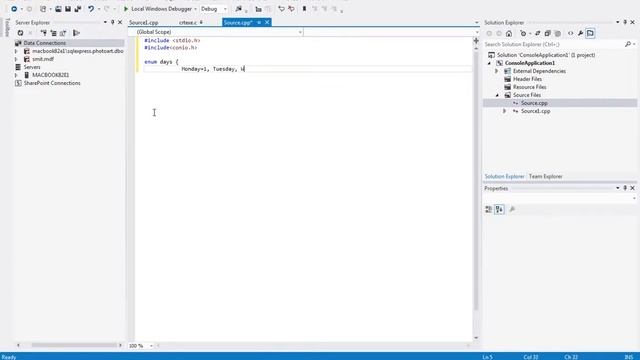Click the Undo arrow icon
The image size is (640, 360).
(91, 9)
